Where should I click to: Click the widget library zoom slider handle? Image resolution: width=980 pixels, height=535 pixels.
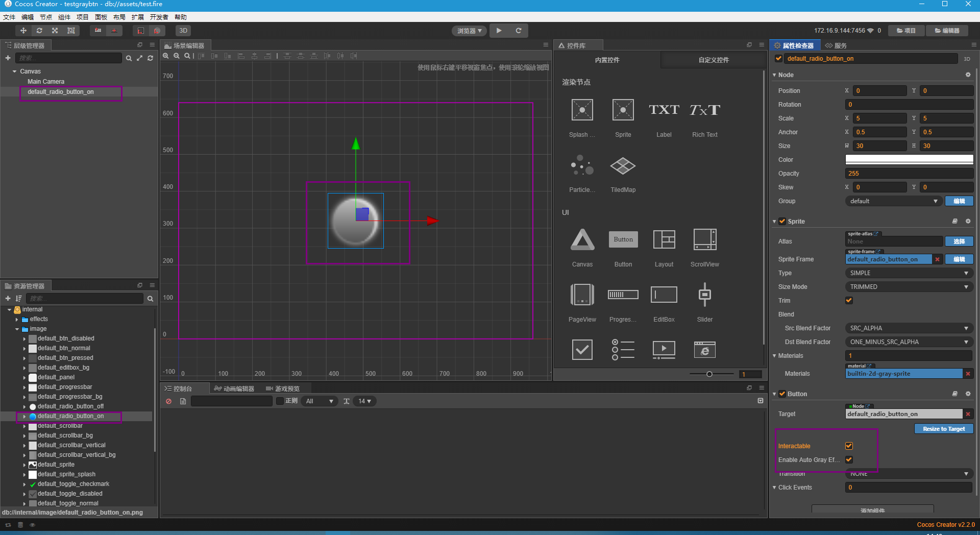[709, 374]
